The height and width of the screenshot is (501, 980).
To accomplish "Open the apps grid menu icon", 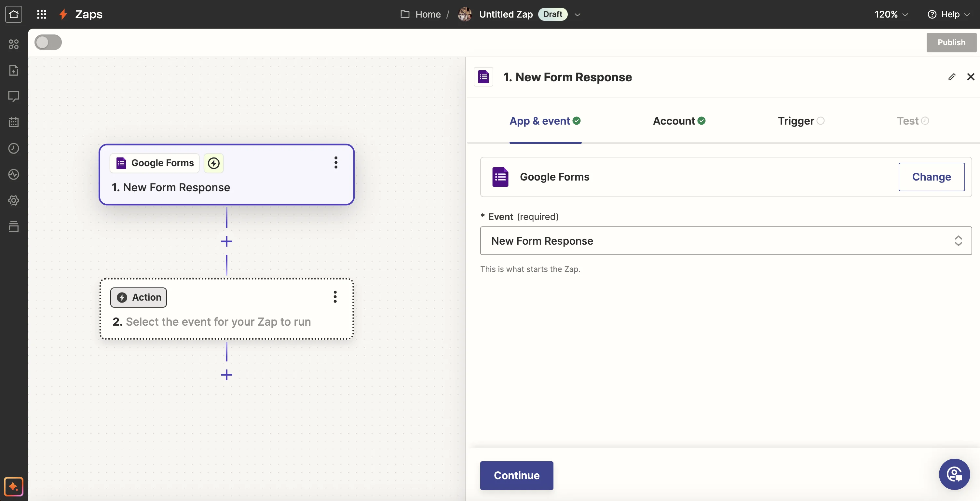I will [x=41, y=14].
